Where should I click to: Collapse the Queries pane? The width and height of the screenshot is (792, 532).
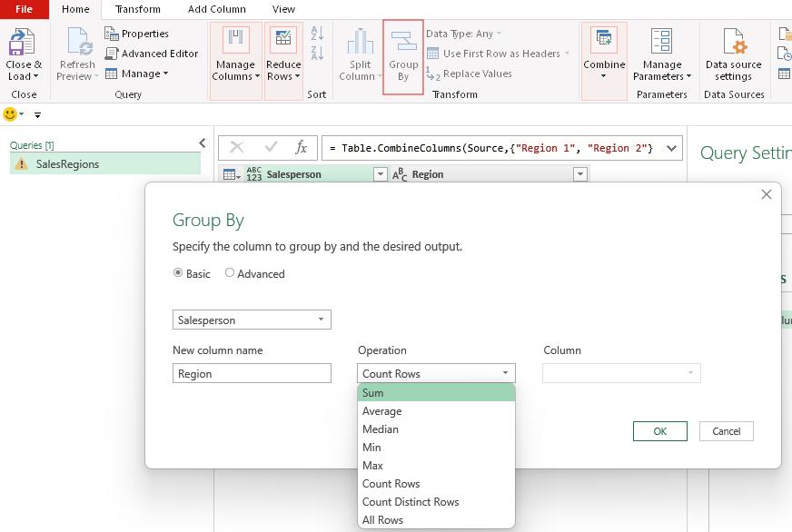tap(202, 143)
